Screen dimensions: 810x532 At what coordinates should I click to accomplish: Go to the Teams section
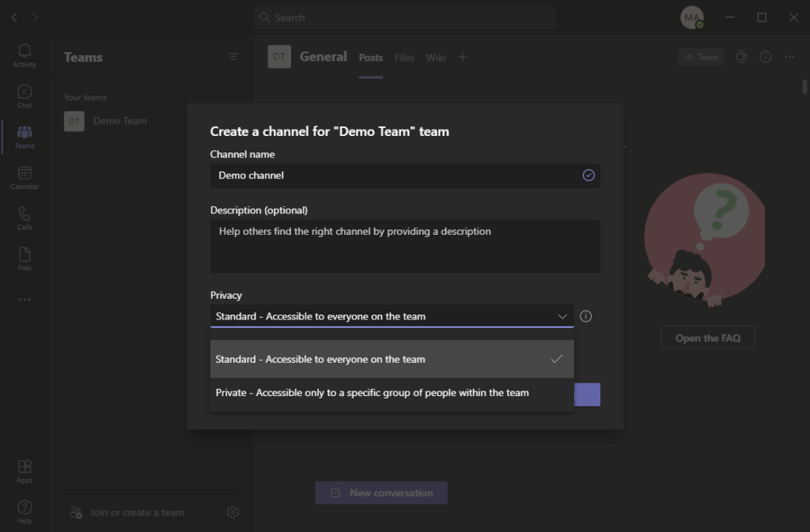tap(25, 138)
